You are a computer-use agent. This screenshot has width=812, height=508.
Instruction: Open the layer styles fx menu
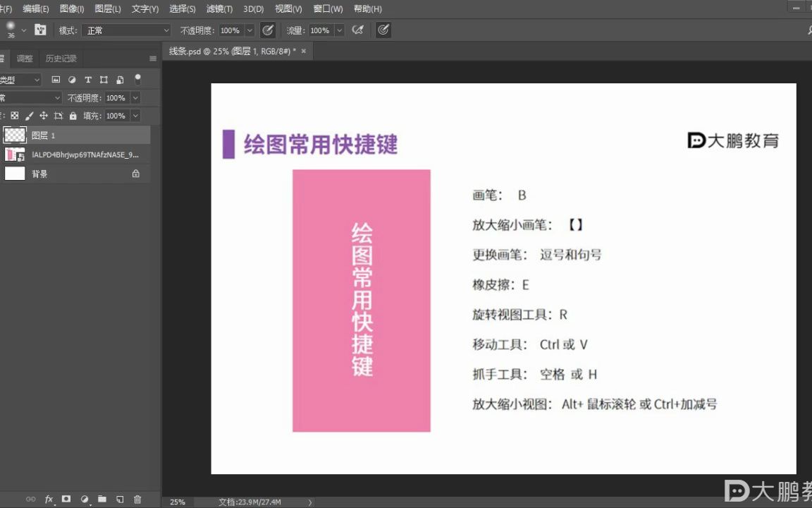point(49,500)
